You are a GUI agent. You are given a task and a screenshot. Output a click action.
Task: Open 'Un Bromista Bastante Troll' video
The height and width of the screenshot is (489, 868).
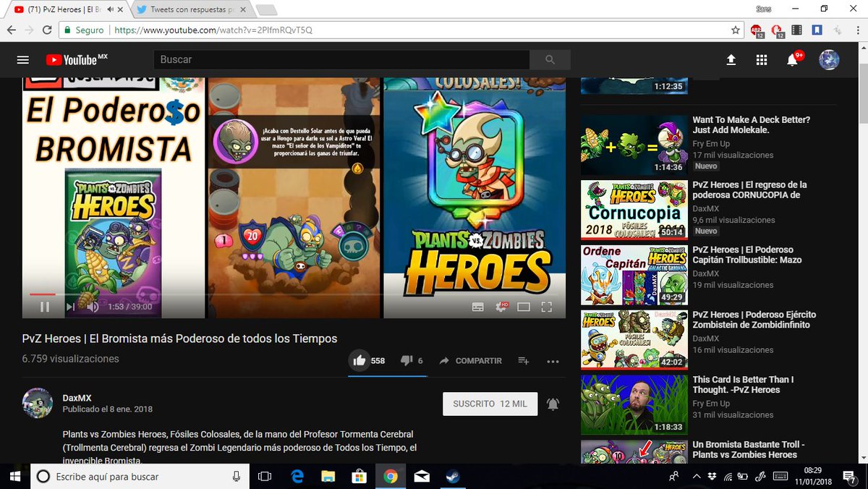[x=749, y=449]
